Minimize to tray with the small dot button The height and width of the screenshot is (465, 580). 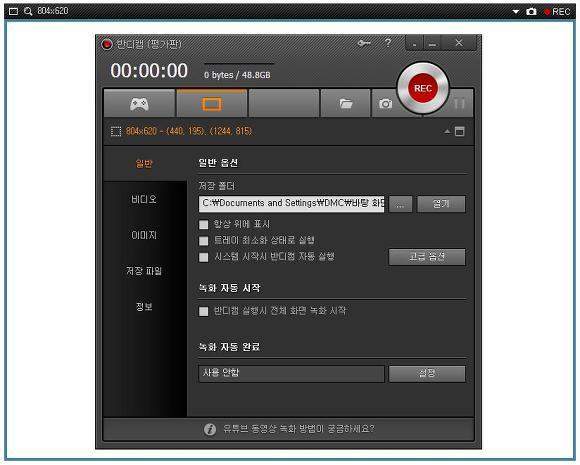click(x=414, y=44)
